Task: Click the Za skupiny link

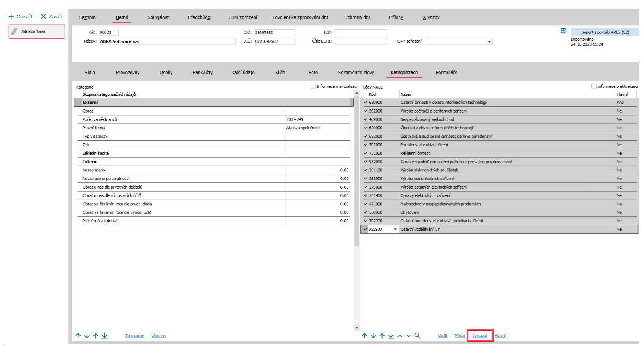Action: pos(134,336)
